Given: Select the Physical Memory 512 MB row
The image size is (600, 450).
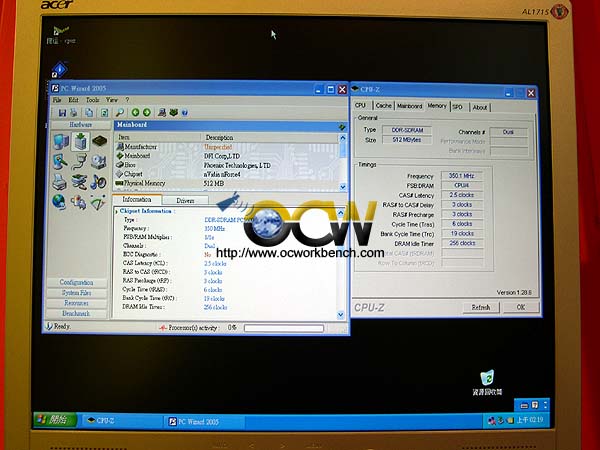Looking at the screenshot, I should [x=227, y=183].
